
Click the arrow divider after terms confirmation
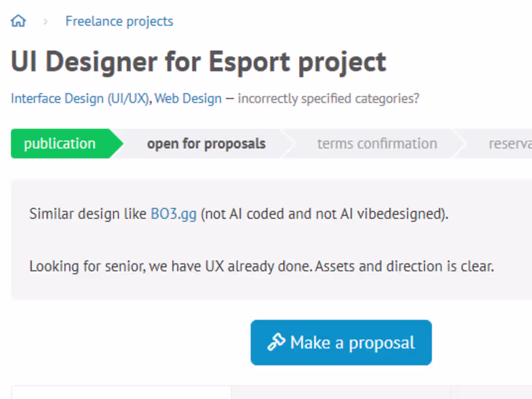click(x=459, y=144)
